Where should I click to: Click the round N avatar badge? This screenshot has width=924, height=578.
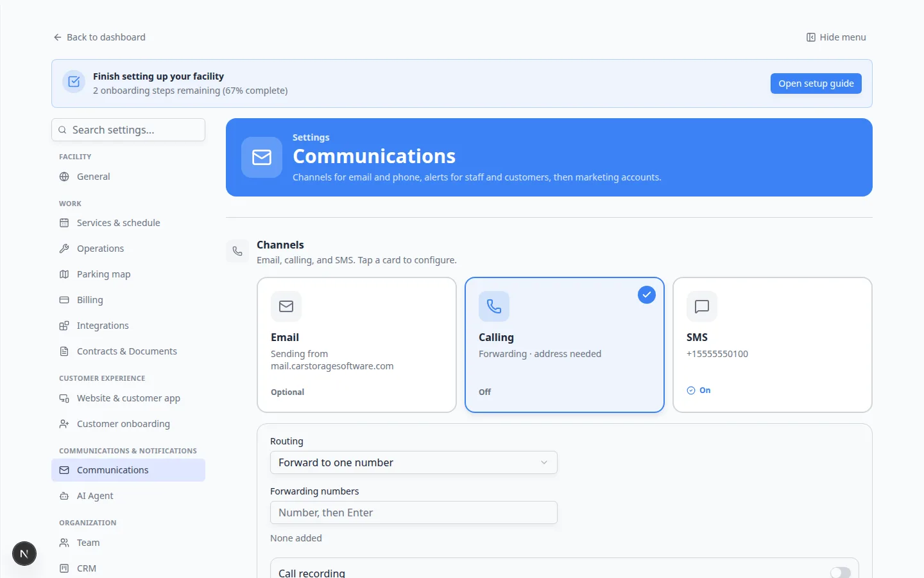click(x=24, y=554)
